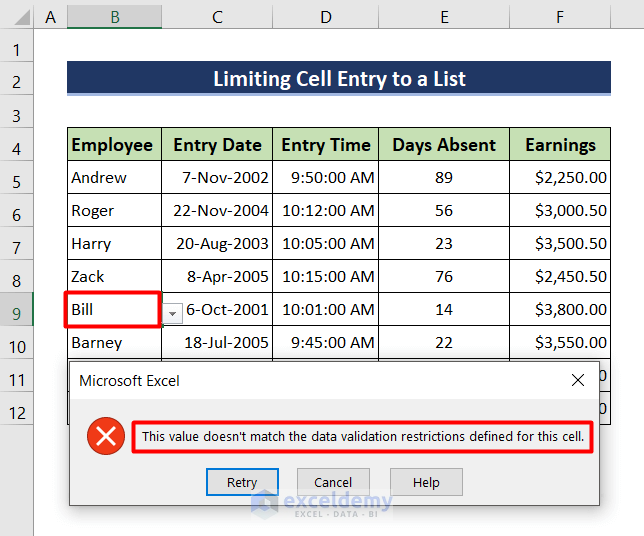Select row 9 header
644x536 pixels.
(17, 311)
